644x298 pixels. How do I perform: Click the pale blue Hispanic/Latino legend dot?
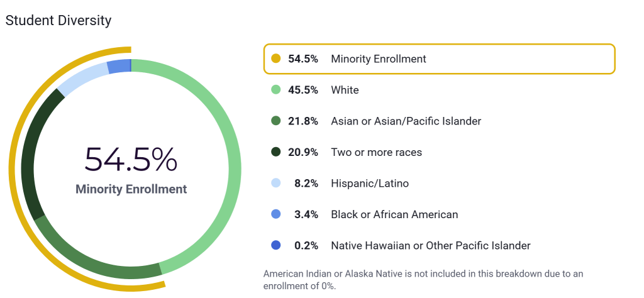275,184
